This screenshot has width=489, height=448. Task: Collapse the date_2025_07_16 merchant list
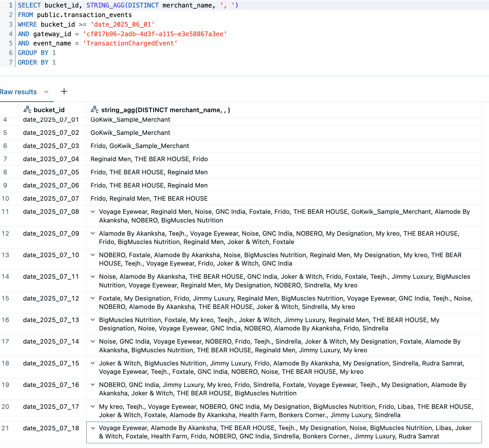point(93,385)
